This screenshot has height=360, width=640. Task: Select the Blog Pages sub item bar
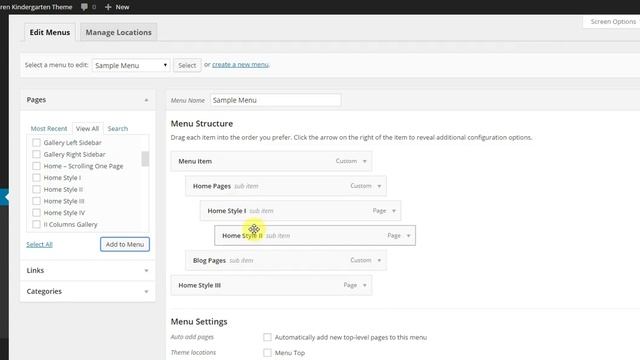(x=286, y=260)
